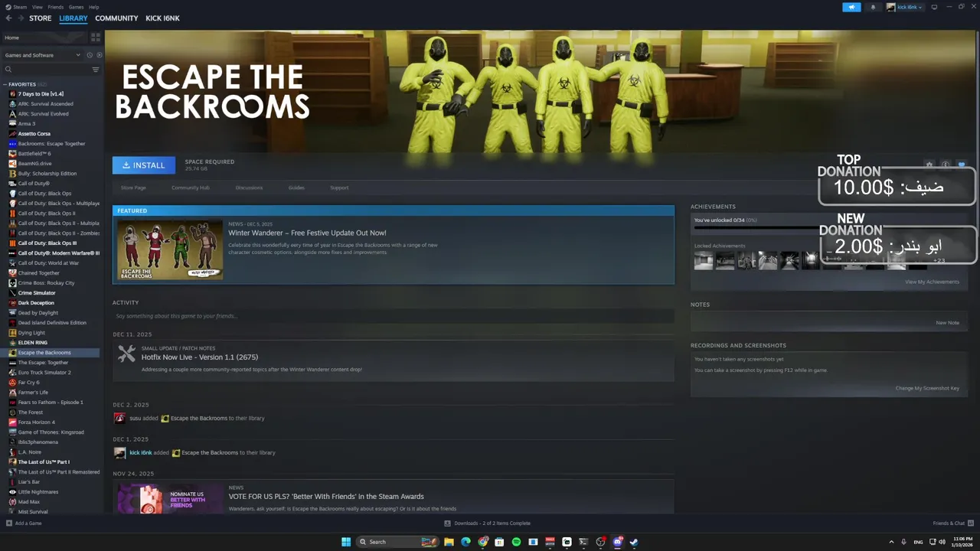Open Downloads status at bottom

(487, 523)
